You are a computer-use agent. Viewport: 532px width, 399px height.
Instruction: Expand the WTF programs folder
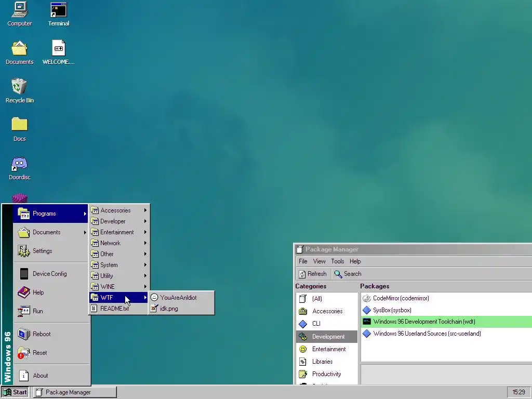(x=119, y=298)
